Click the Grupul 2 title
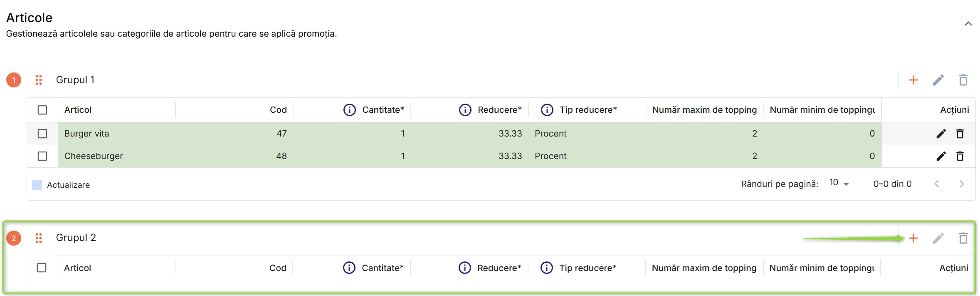This screenshot has height=296, width=980. [x=76, y=238]
